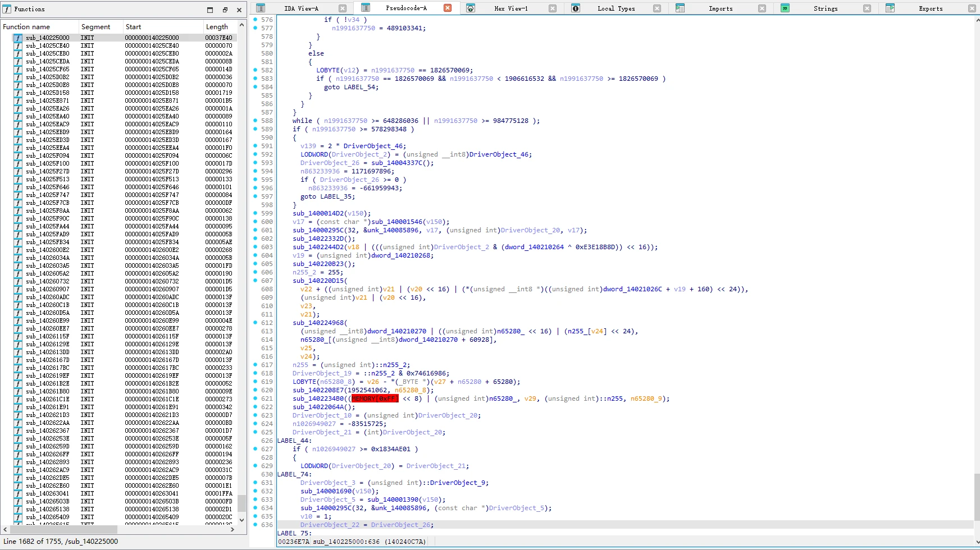This screenshot has width=980, height=550.
Task: Sort functions by Length column
Action: click(x=220, y=26)
